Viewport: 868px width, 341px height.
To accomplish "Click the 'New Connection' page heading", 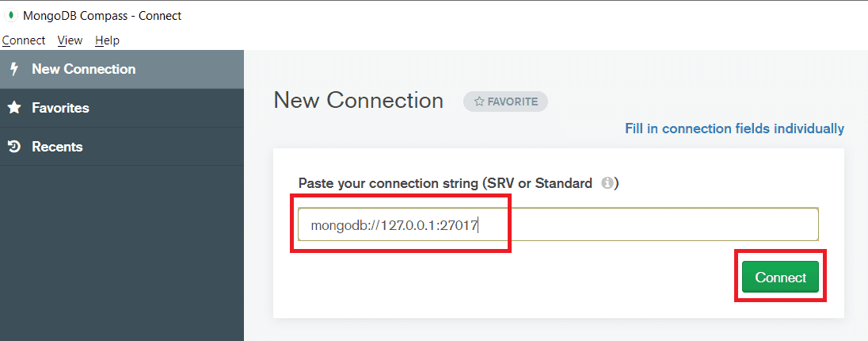I will [358, 101].
